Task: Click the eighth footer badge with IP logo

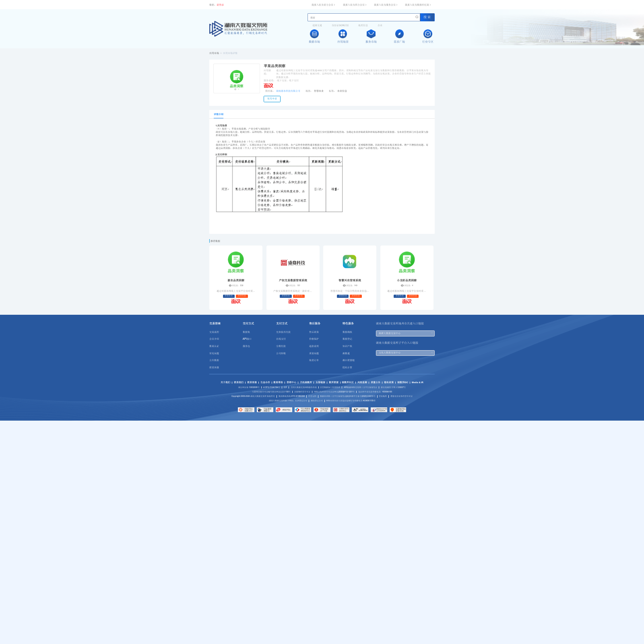Action: point(379,410)
